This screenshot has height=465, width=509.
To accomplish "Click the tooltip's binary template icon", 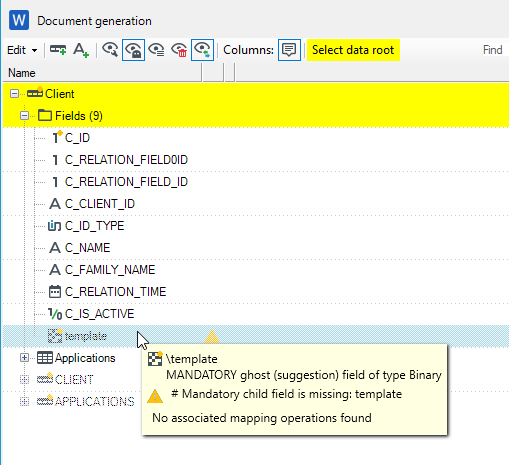I will (x=155, y=358).
